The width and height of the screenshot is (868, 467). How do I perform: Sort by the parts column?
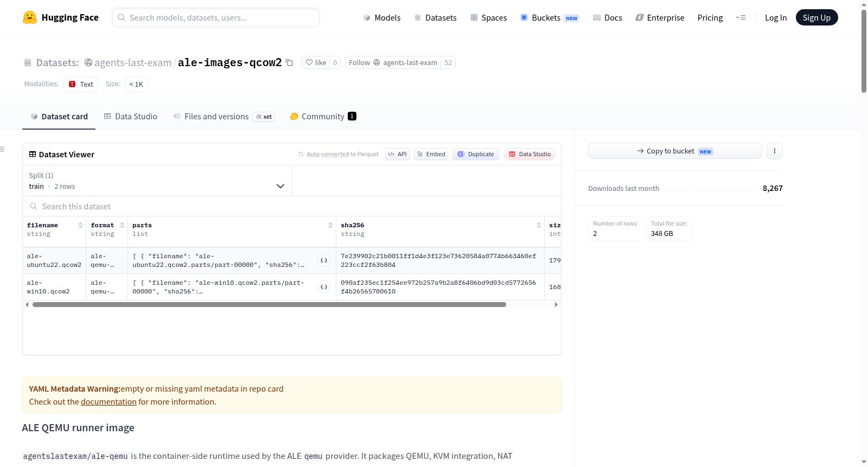click(330, 225)
